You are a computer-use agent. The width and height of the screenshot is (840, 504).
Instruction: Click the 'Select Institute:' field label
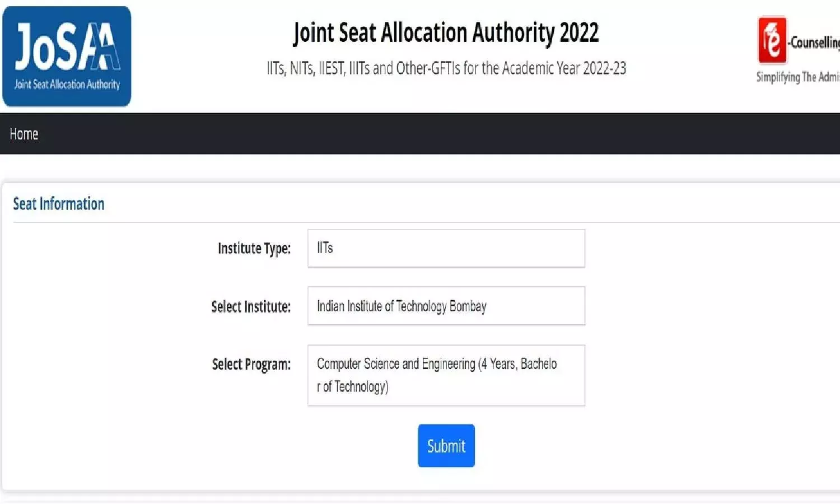tap(251, 307)
